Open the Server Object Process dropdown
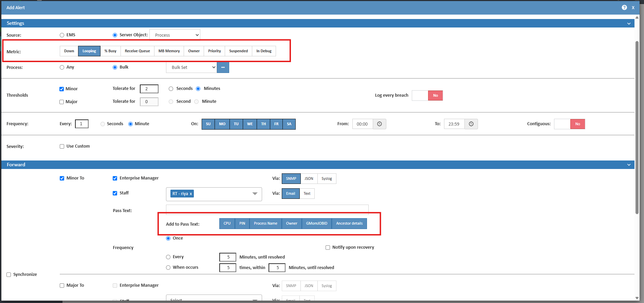The height and width of the screenshot is (303, 644). point(174,35)
